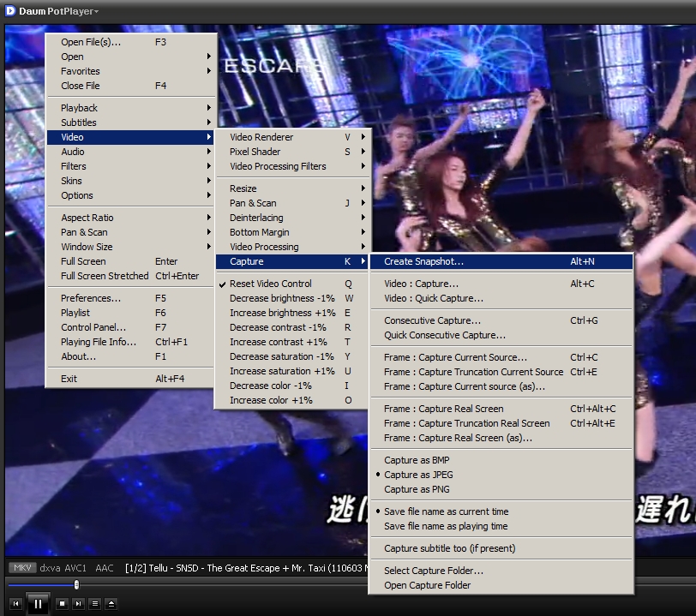Click the seek bar slider handle
Image resolution: width=696 pixels, height=616 pixels.
[76, 585]
